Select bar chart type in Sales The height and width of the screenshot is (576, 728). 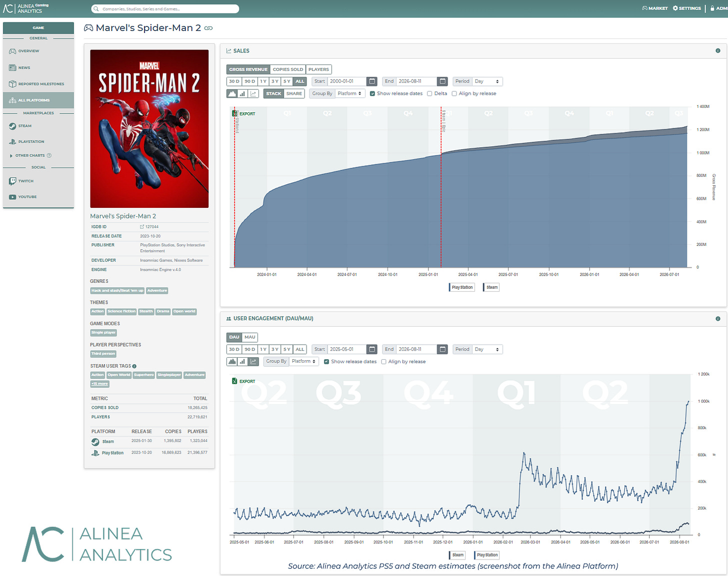pyautogui.click(x=242, y=93)
